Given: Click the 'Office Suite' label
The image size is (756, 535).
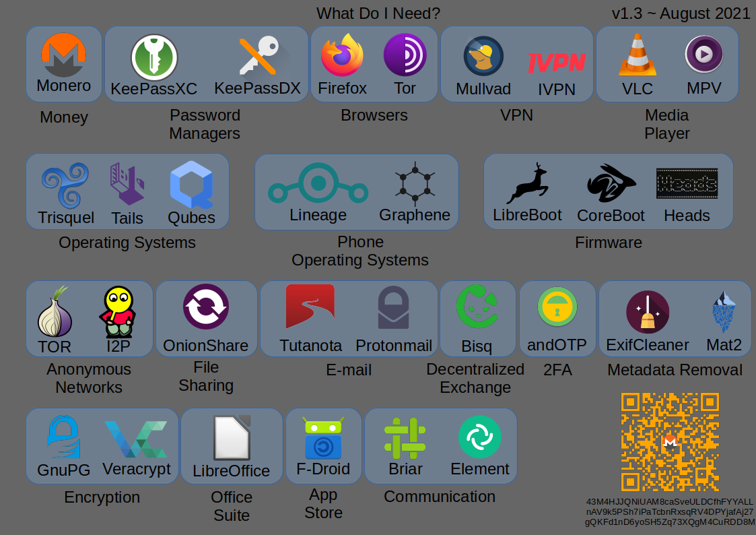Looking at the screenshot, I should click(232, 506).
